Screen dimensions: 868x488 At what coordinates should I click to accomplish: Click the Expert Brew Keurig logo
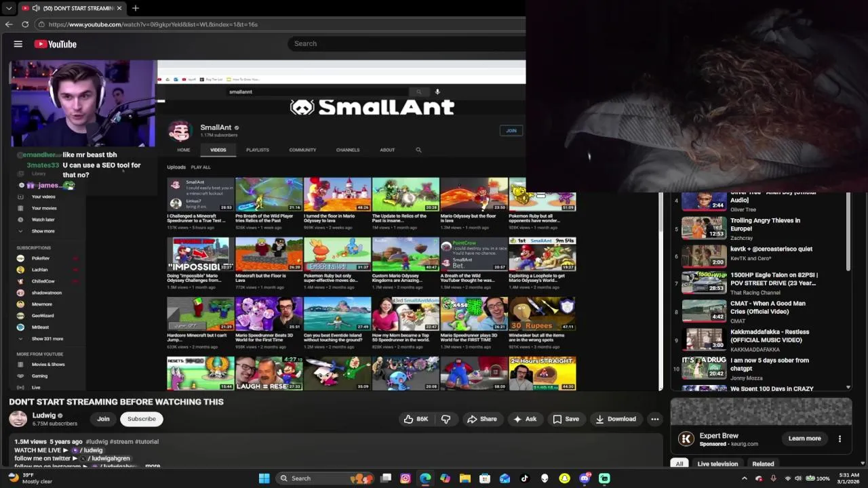pyautogui.click(x=686, y=439)
